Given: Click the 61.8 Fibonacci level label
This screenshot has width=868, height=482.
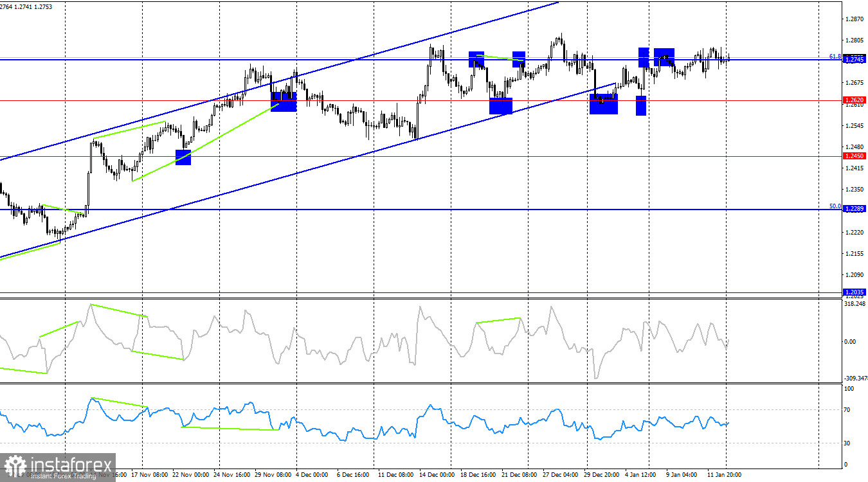Looking at the screenshot, I should click(835, 56).
